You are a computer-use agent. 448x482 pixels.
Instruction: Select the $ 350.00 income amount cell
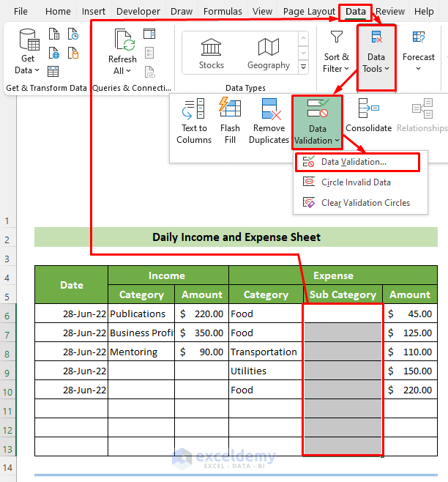(x=201, y=333)
